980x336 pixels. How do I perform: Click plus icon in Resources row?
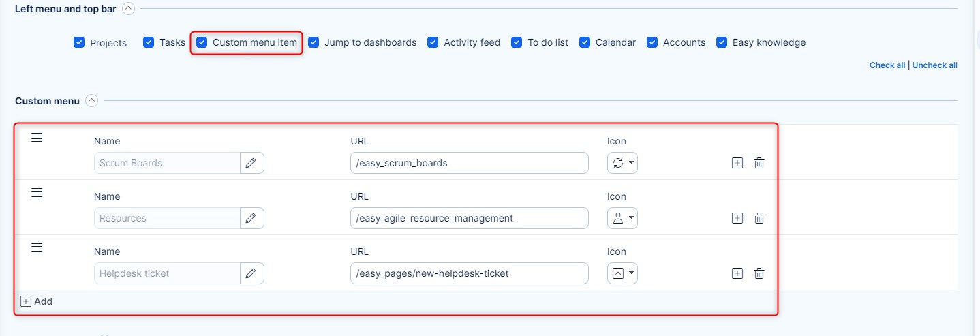coord(737,218)
